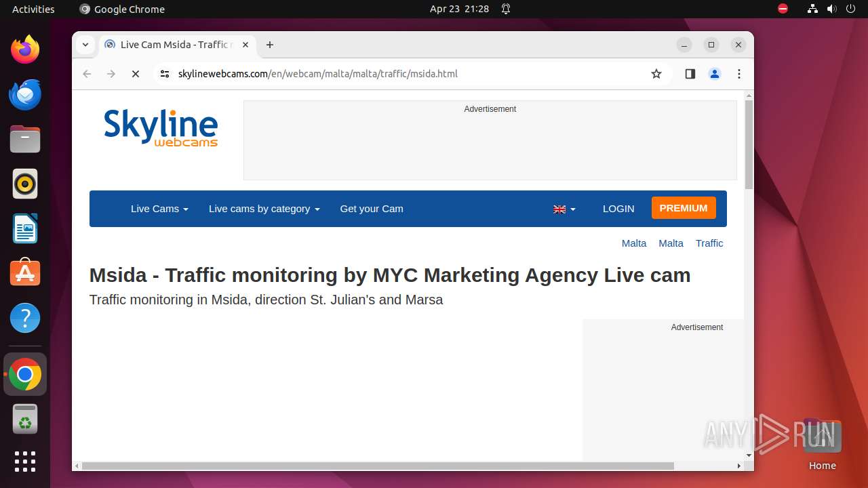Stop loading the page
Image resolution: width=868 pixels, height=488 pixels.
pyautogui.click(x=136, y=74)
